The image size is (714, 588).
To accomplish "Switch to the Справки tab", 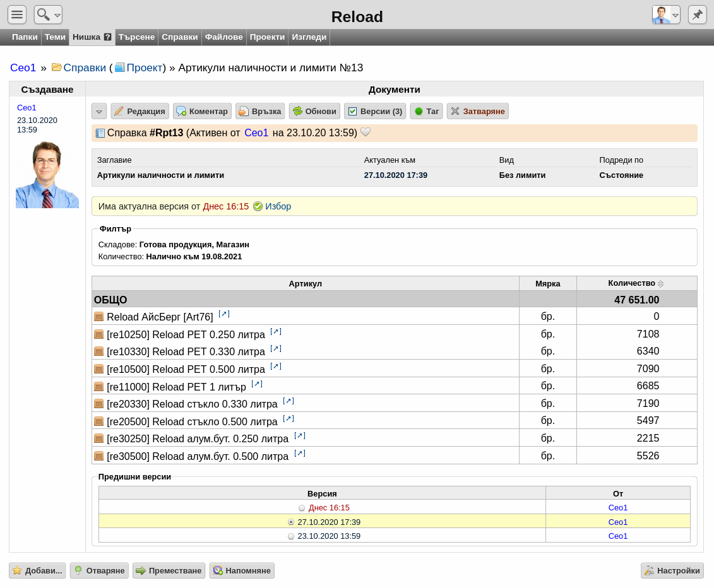I will click(x=180, y=37).
